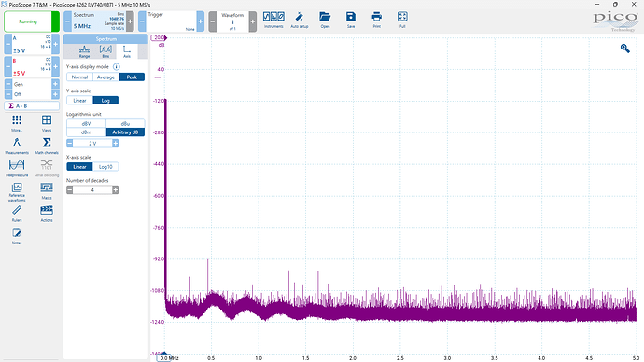The image size is (644, 362).
Task: Open the Notes tool
Action: pyautogui.click(x=17, y=236)
